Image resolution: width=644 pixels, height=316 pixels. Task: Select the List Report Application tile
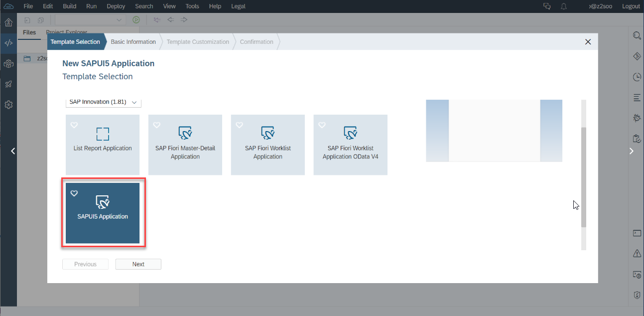(103, 145)
